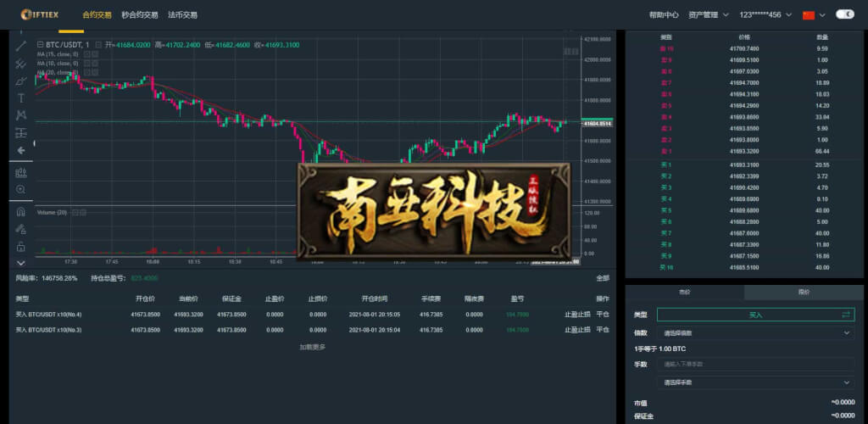Screen dimensions: 868x424
Task: Select the 市价 market order tab
Action: coord(685,293)
